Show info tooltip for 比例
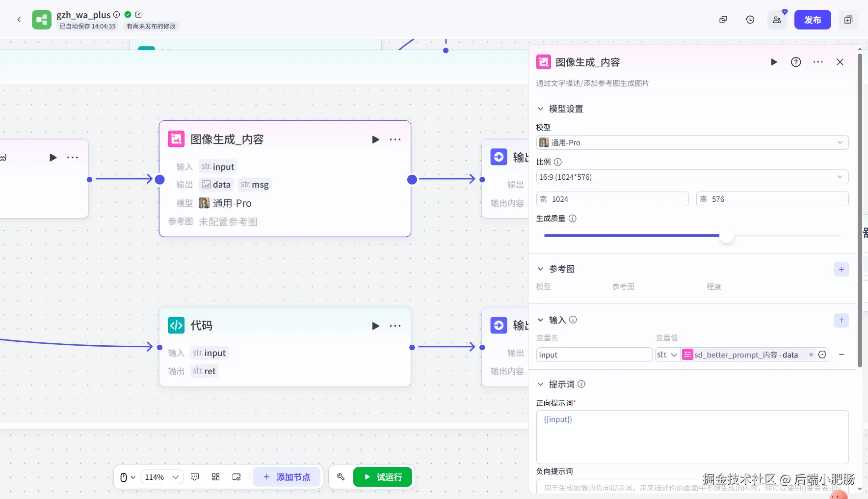 (558, 162)
